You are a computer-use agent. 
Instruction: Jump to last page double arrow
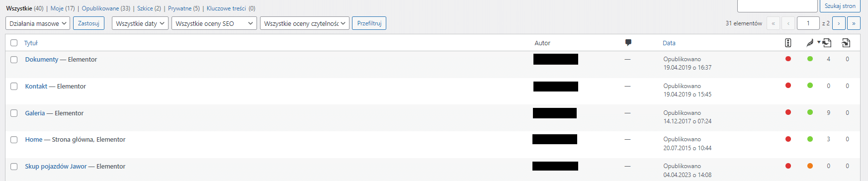coord(854,23)
